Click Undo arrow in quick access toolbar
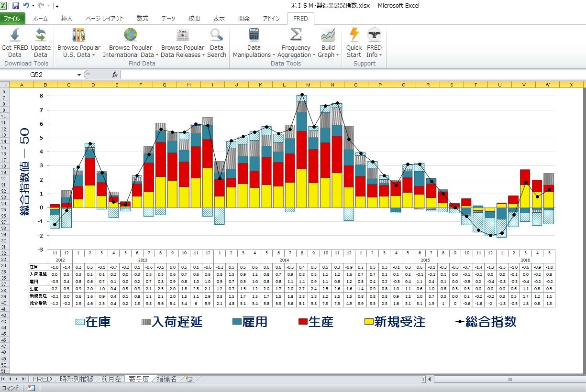The height and width of the screenshot is (392, 586). click(x=26, y=6)
